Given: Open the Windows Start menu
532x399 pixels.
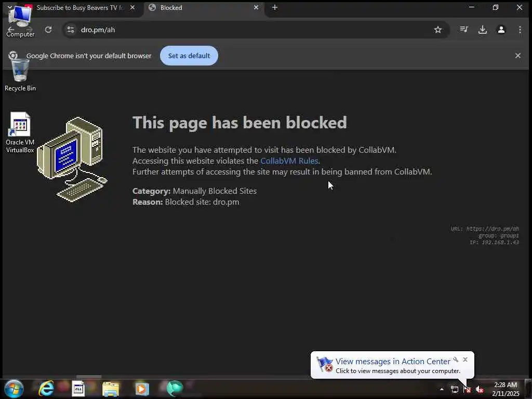Looking at the screenshot, I should pos(14,389).
